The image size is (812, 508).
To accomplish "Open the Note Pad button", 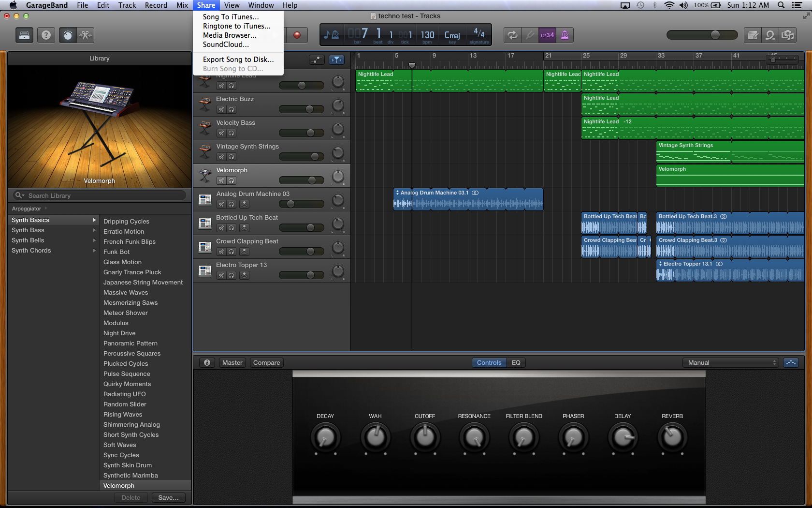I will [753, 35].
